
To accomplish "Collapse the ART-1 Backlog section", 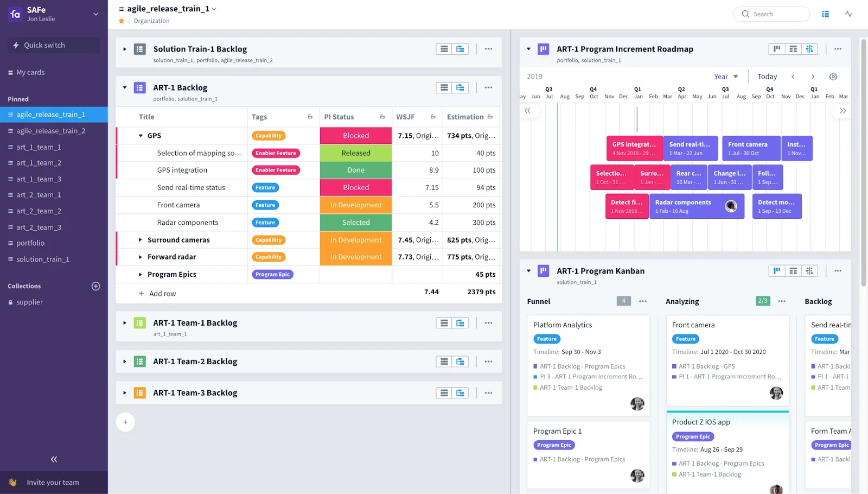I will click(x=125, y=87).
